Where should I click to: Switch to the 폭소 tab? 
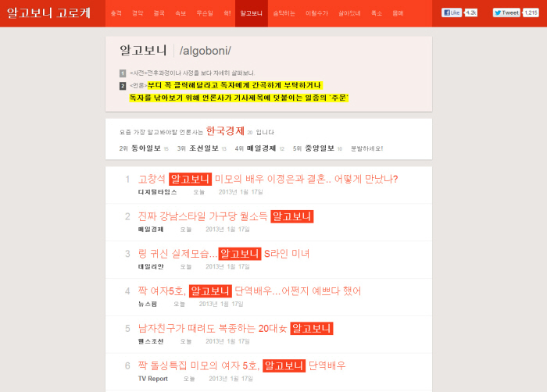(x=377, y=13)
